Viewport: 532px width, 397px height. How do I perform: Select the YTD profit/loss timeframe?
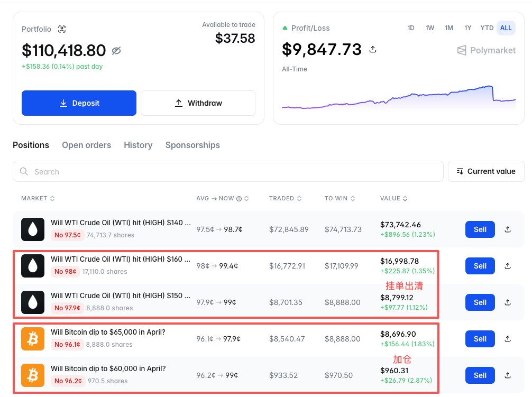[x=487, y=28]
